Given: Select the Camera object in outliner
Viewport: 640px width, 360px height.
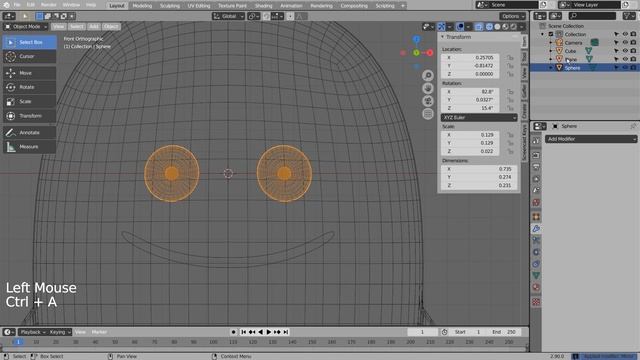Looking at the screenshot, I should [x=573, y=42].
